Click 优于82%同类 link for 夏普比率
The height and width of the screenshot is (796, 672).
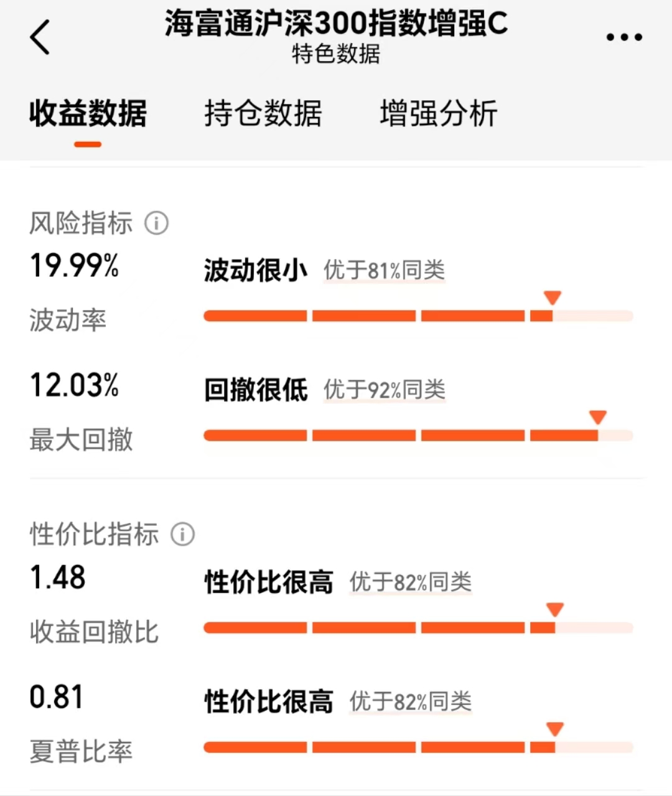411,702
